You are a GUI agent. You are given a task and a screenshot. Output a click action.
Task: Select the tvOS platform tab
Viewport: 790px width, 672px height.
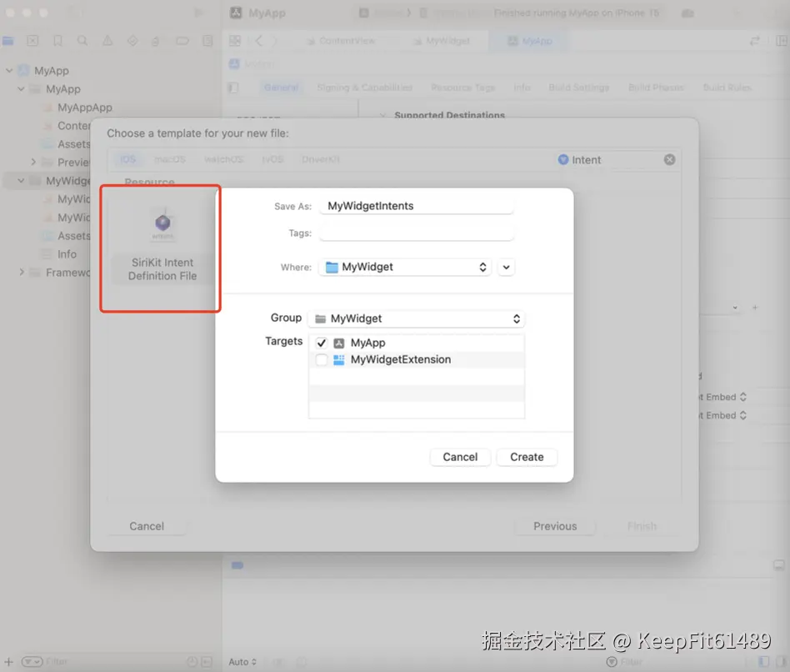coord(272,159)
